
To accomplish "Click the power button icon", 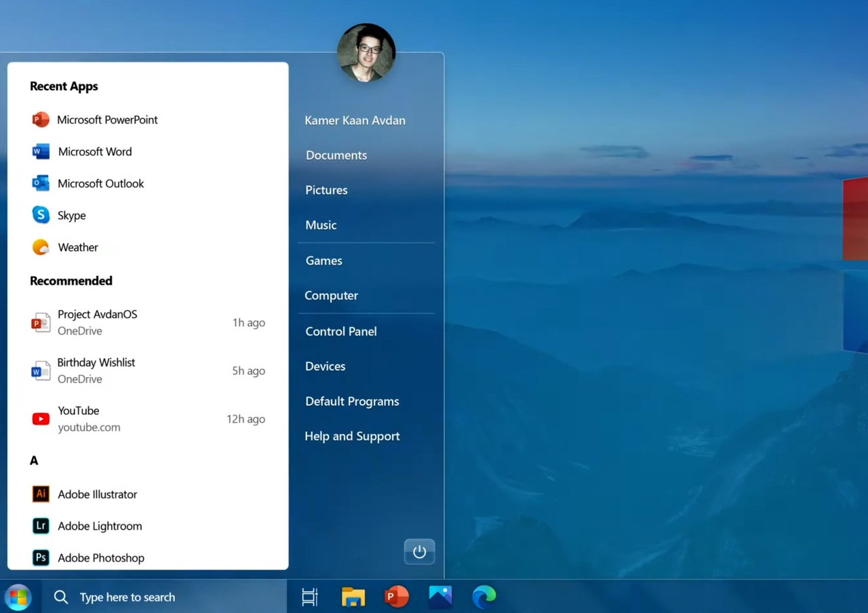I will click(x=419, y=552).
